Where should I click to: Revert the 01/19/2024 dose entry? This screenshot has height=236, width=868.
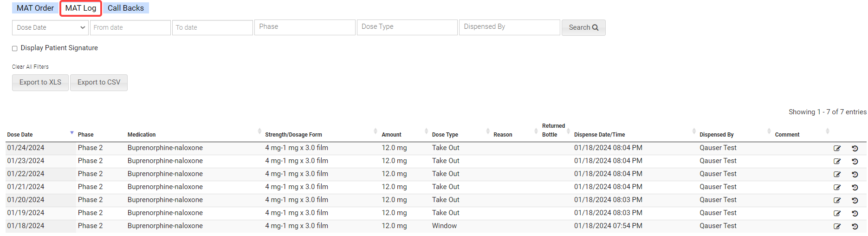(855, 214)
